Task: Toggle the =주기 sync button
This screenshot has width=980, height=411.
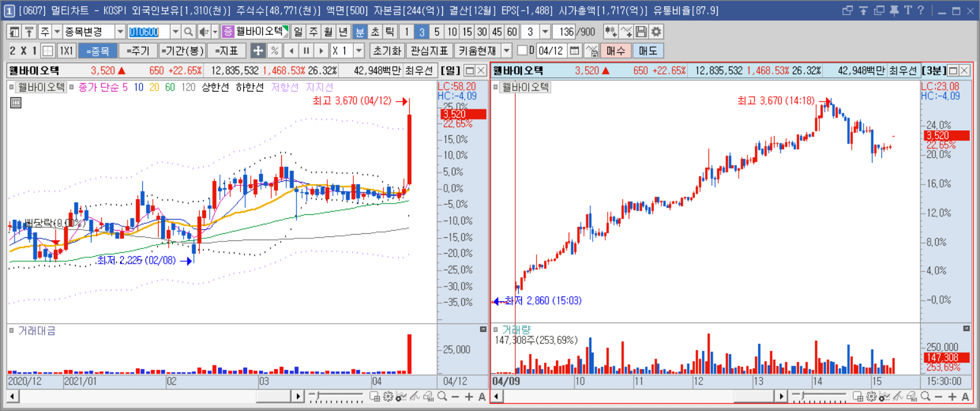Action: [138, 51]
